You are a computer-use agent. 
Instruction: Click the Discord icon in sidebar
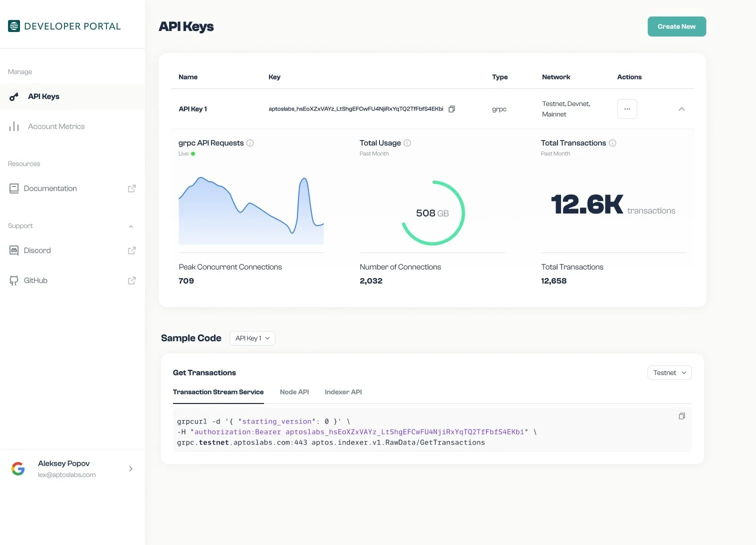(14, 250)
